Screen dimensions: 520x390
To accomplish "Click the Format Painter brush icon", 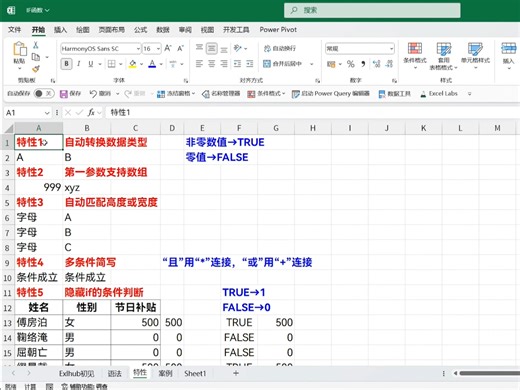I will pos(36,69).
